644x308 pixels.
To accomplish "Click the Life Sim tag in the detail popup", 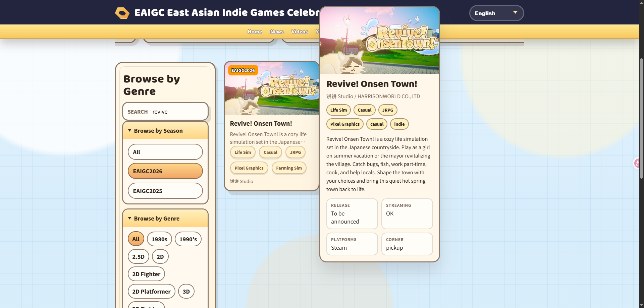I will (338, 110).
